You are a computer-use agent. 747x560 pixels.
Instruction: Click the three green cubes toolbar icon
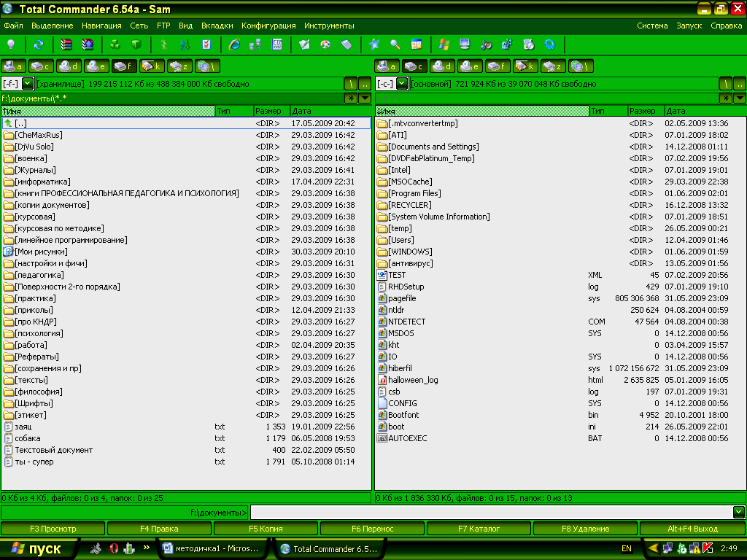tap(115, 44)
